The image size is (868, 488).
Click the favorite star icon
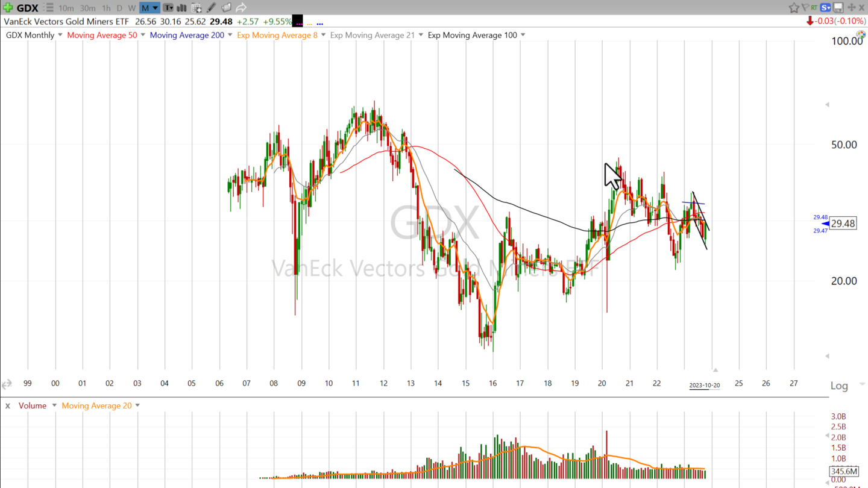(x=794, y=8)
